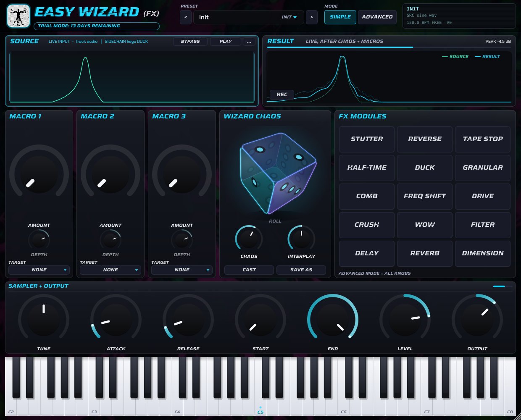This screenshot has width=521, height=420.
Task: Click Macro 3 Amount depth knob
Action: (x=182, y=240)
